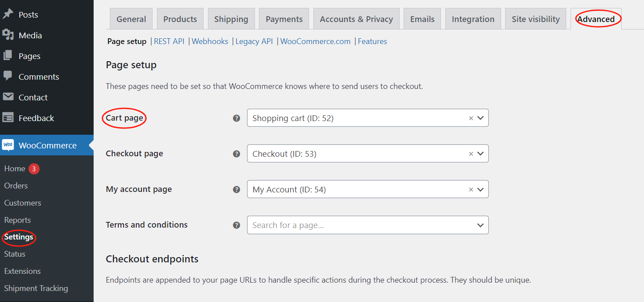Open the help tooltip beside Cart page
Viewport: 644px width, 302px height.
(236, 118)
